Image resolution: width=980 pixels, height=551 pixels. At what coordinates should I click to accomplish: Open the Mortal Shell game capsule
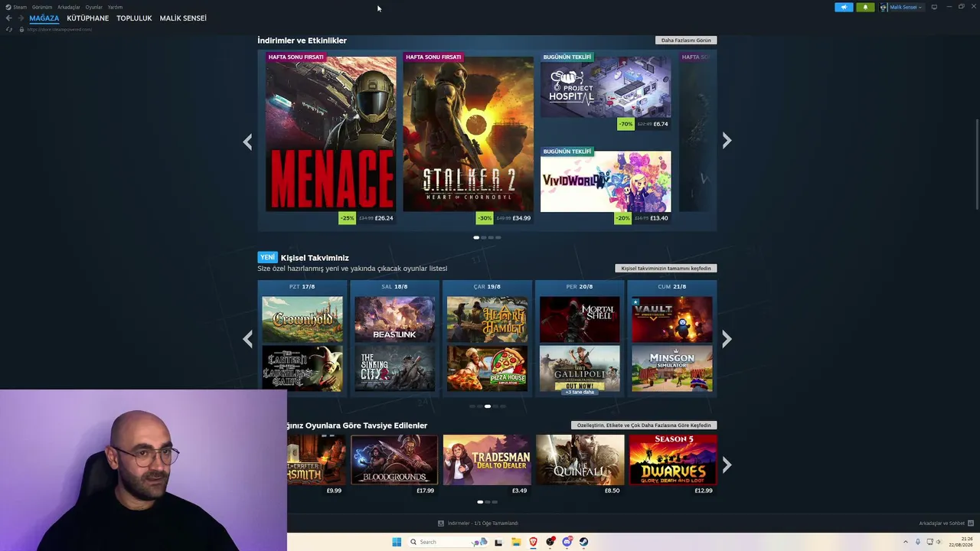pyautogui.click(x=580, y=319)
